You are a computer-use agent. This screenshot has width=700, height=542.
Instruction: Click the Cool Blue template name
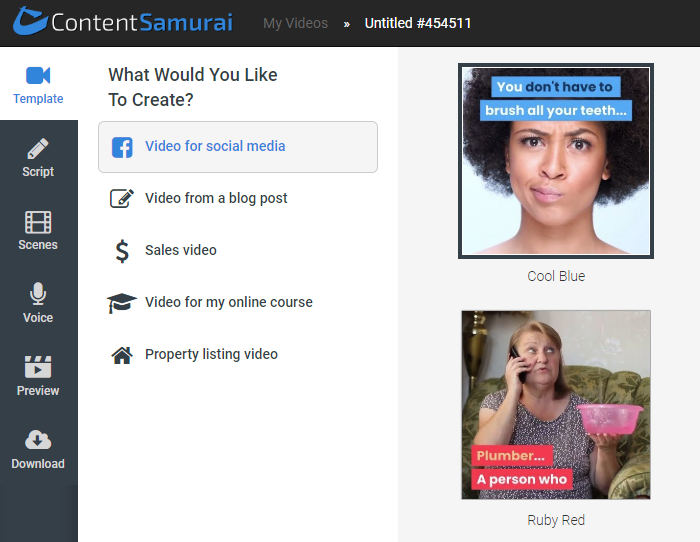coord(556,276)
